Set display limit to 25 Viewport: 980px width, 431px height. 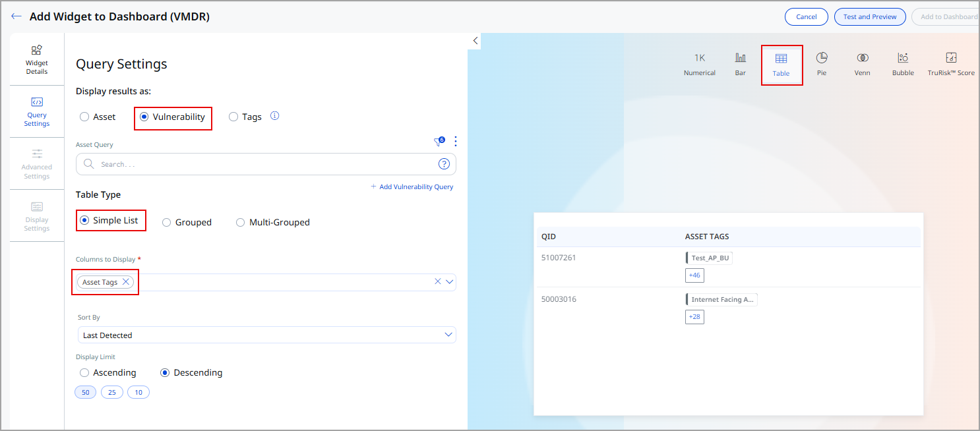pyautogui.click(x=112, y=392)
